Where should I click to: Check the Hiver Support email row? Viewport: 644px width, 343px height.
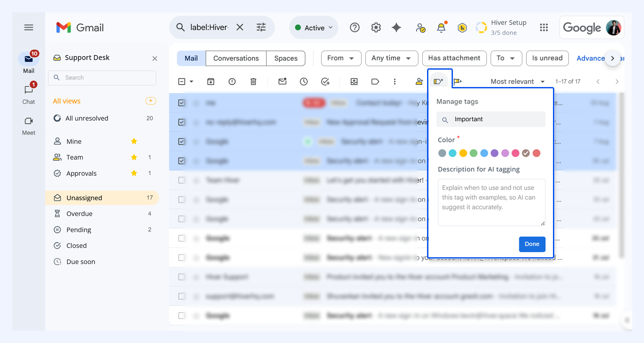click(x=182, y=277)
